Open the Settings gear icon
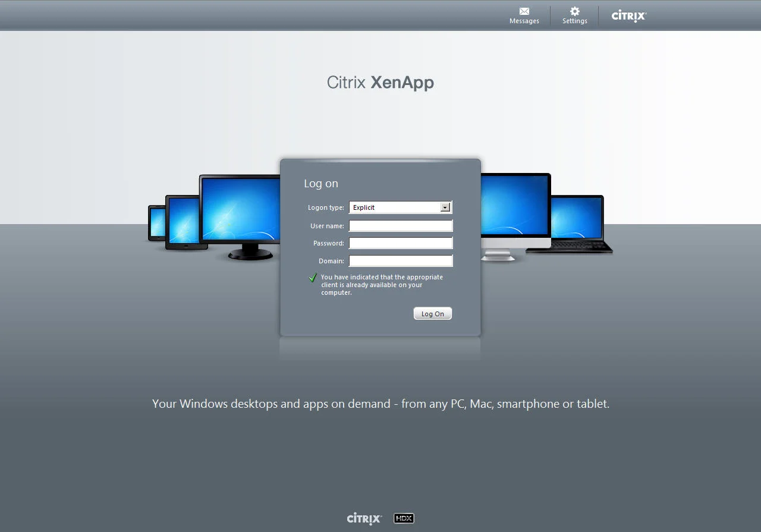Viewport: 761px width, 532px height. point(575,11)
